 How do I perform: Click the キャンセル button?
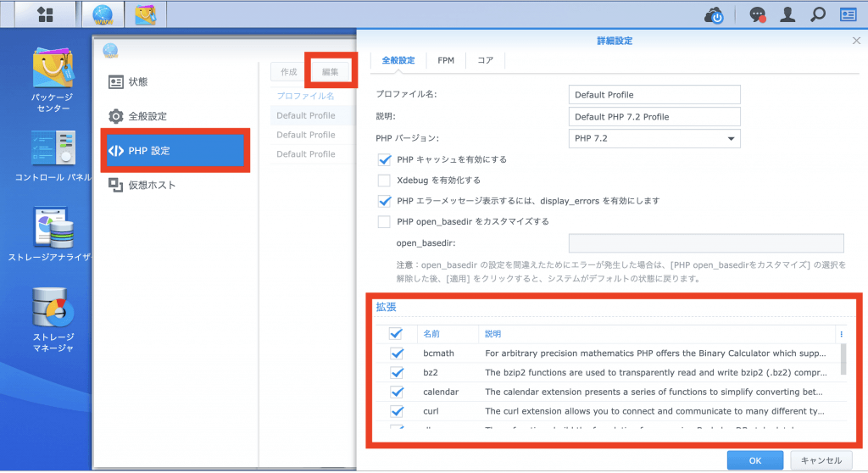[821, 460]
